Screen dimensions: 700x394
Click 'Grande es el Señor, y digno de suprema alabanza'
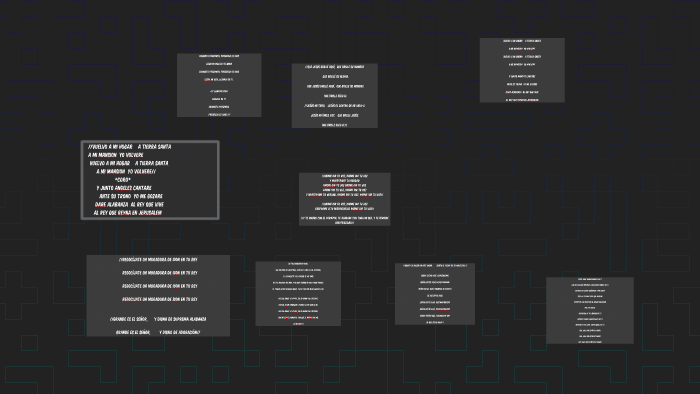[158, 319]
